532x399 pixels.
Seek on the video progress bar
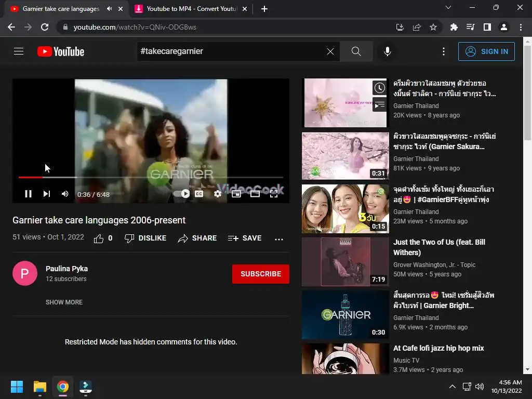tap(151, 177)
